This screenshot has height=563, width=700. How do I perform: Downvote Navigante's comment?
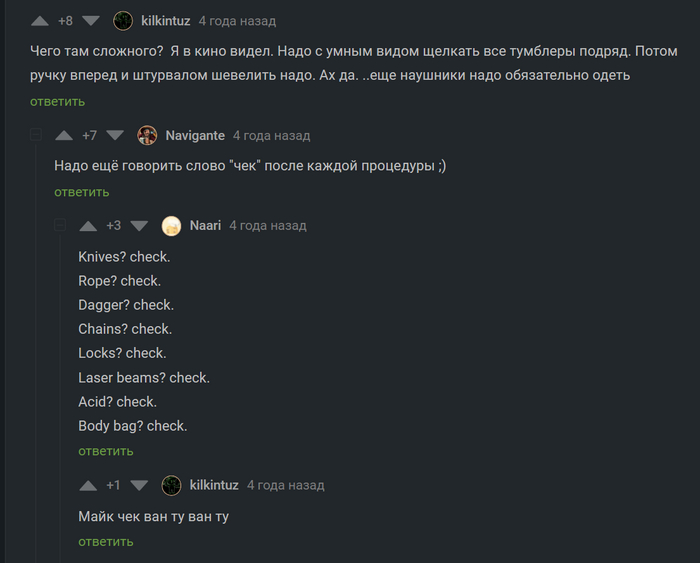[115, 136]
